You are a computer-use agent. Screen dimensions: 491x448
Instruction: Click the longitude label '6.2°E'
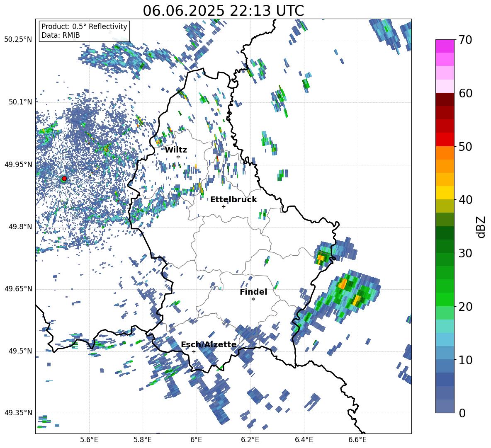(x=250, y=440)
